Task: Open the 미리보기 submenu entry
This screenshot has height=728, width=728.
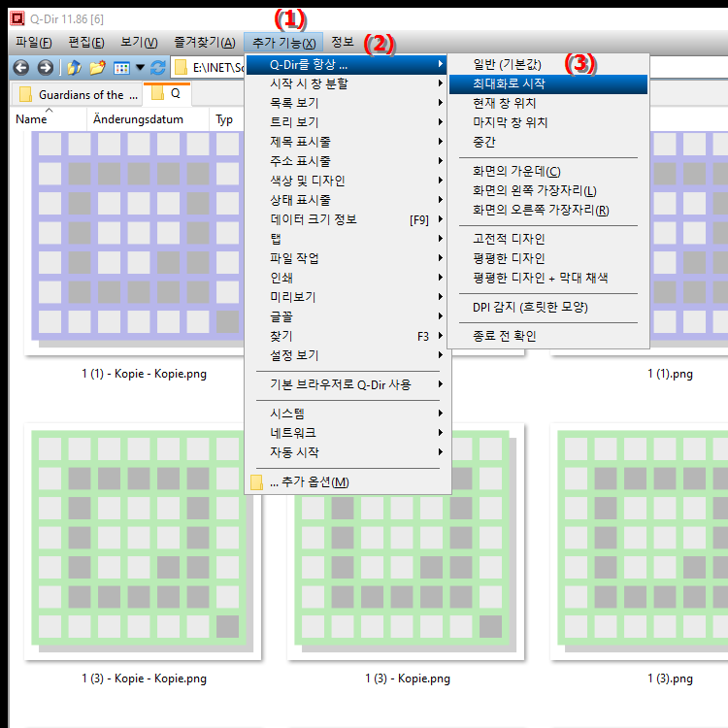Action: pyautogui.click(x=347, y=297)
